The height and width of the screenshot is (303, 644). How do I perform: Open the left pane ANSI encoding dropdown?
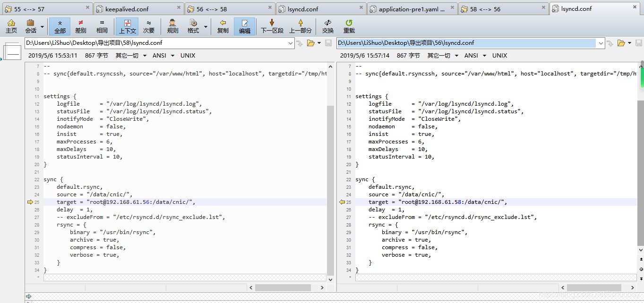(163, 55)
